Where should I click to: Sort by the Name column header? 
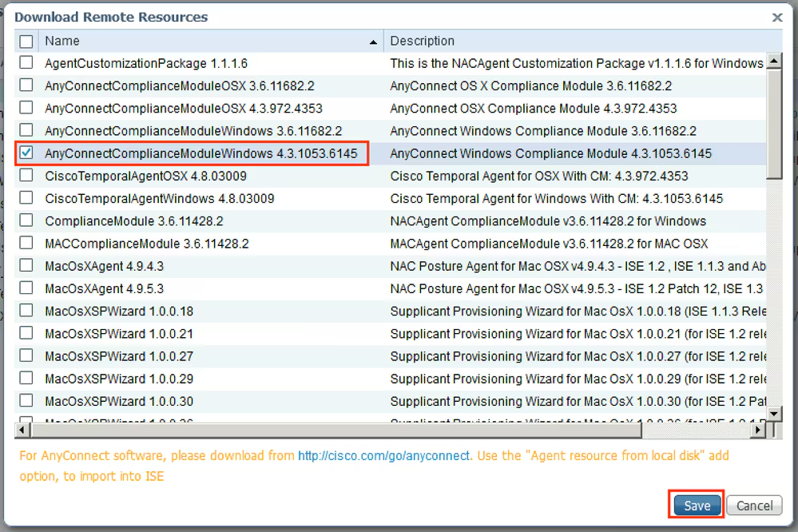(200, 41)
